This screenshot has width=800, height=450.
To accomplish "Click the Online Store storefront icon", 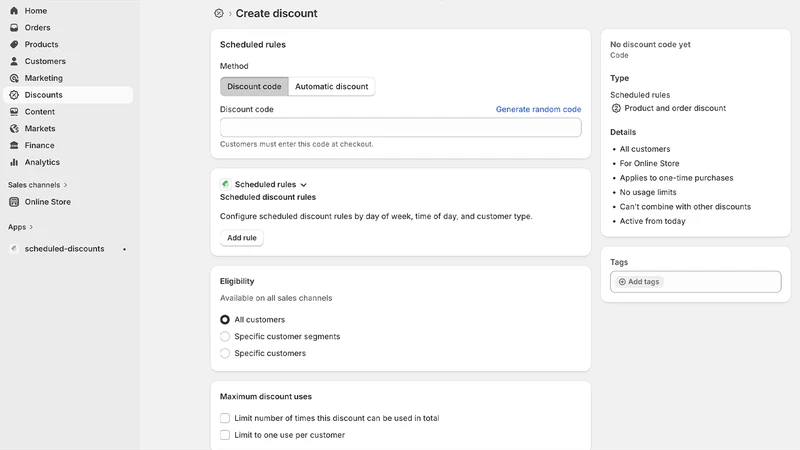I will 14,202.
